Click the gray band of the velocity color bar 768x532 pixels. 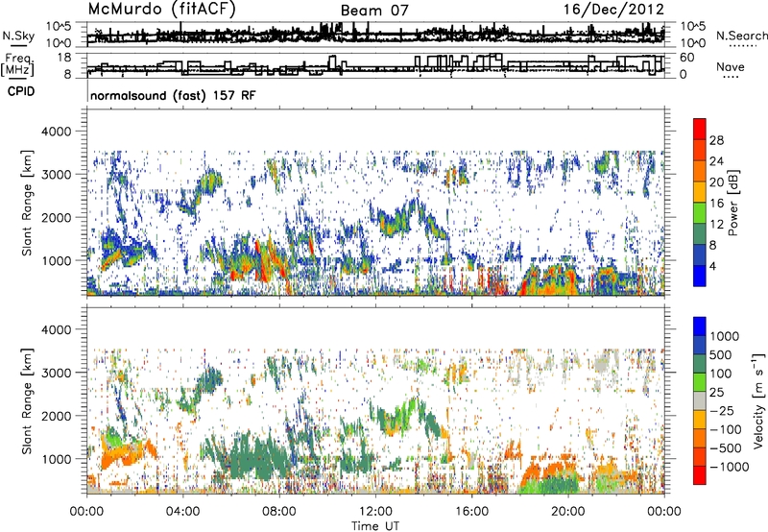point(700,401)
